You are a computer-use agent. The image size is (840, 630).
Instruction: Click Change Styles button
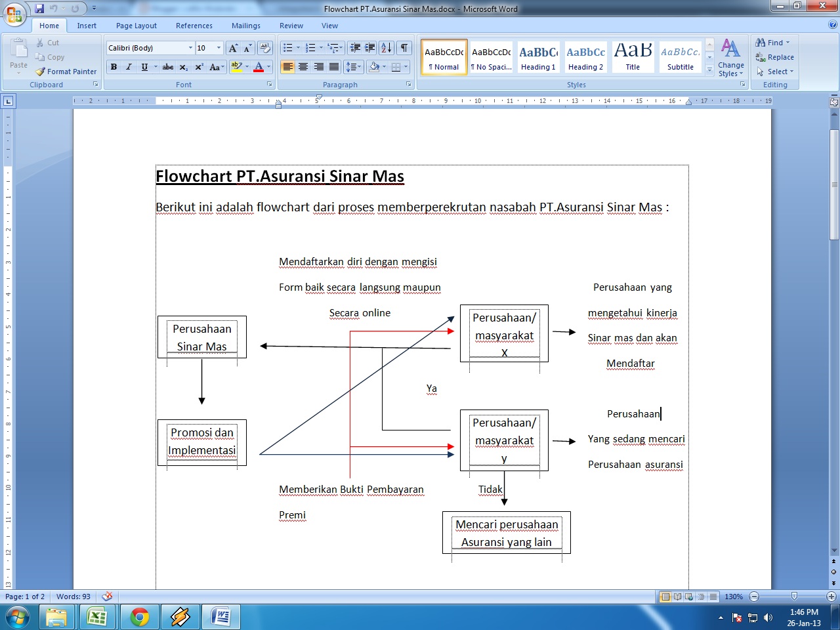pos(731,58)
